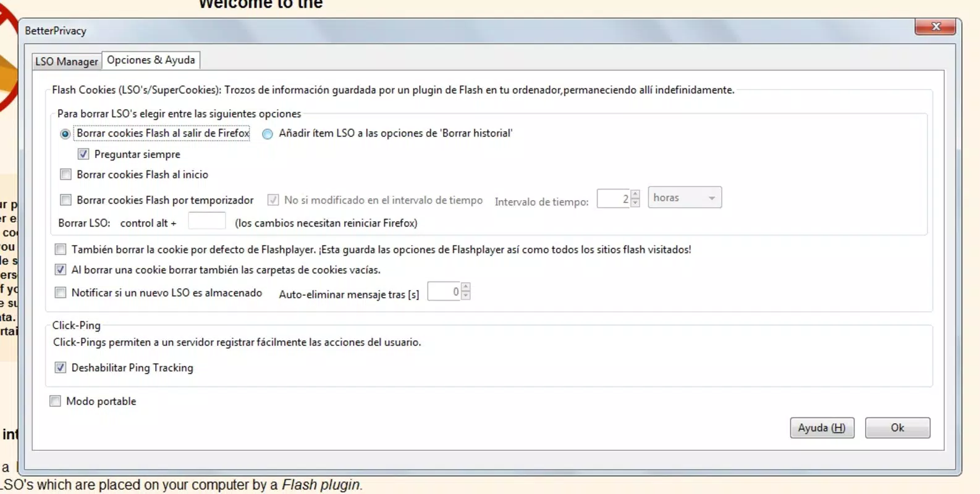The image size is (980, 494).
Task: Decrease the 'Intervalo de tiempo' value with down arrow
Action: pos(635,203)
